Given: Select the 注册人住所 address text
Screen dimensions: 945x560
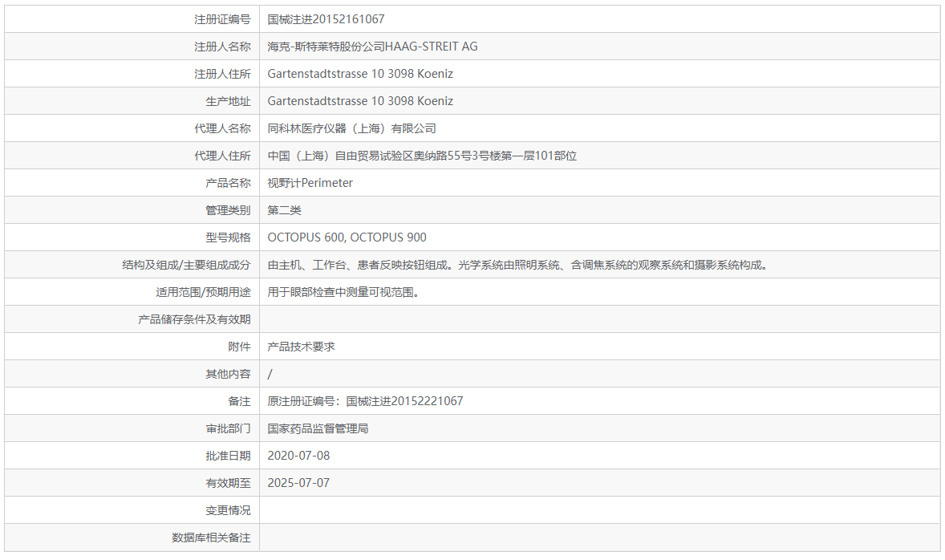Looking at the screenshot, I should coord(361,73).
